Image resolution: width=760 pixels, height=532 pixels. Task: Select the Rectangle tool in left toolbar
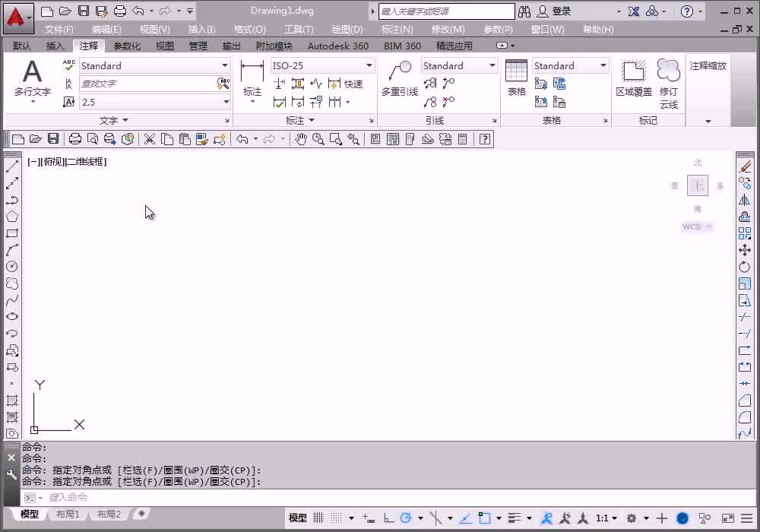pyautogui.click(x=12, y=233)
